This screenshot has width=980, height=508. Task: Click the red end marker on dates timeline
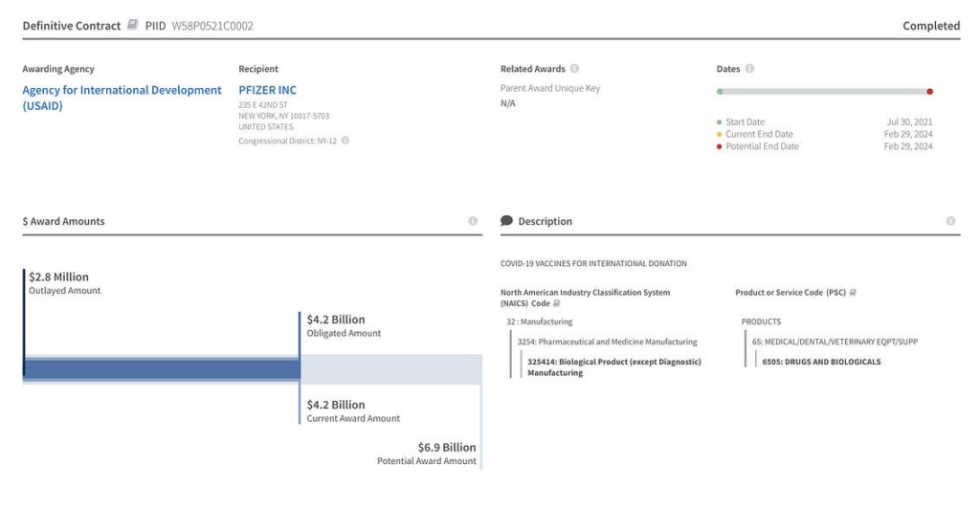929,92
